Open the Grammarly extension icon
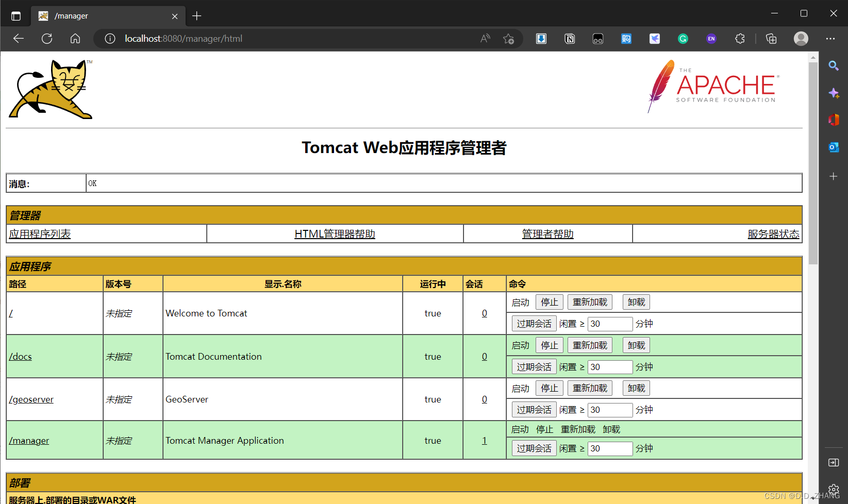Image resolution: width=848 pixels, height=504 pixels. [x=683, y=39]
